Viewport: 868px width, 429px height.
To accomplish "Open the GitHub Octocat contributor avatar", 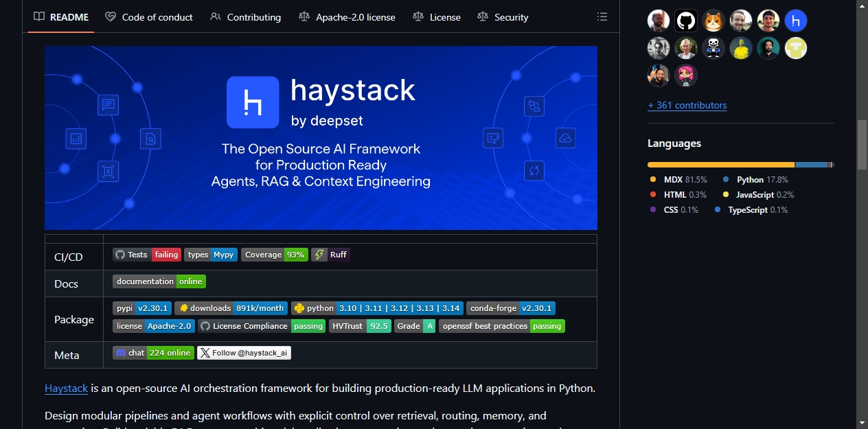I will click(686, 21).
